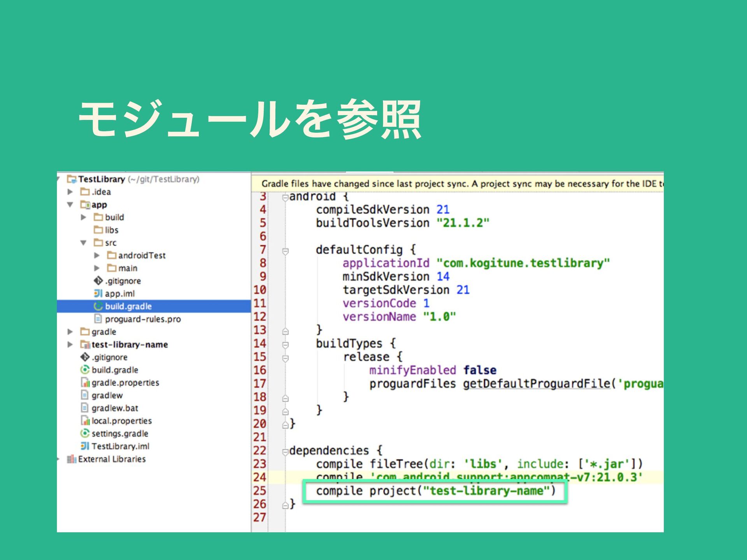Click the fold end marker on line 20
Viewport: 747px width, 560px height.
(285, 425)
